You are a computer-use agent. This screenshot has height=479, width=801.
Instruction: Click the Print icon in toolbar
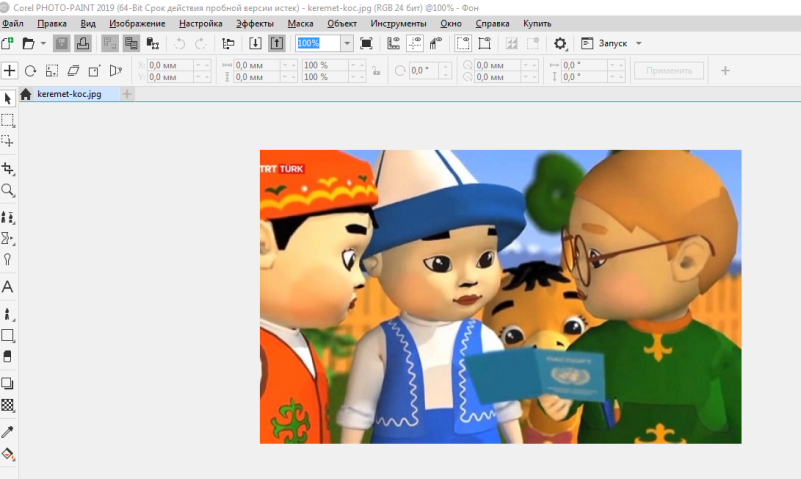[x=83, y=43]
